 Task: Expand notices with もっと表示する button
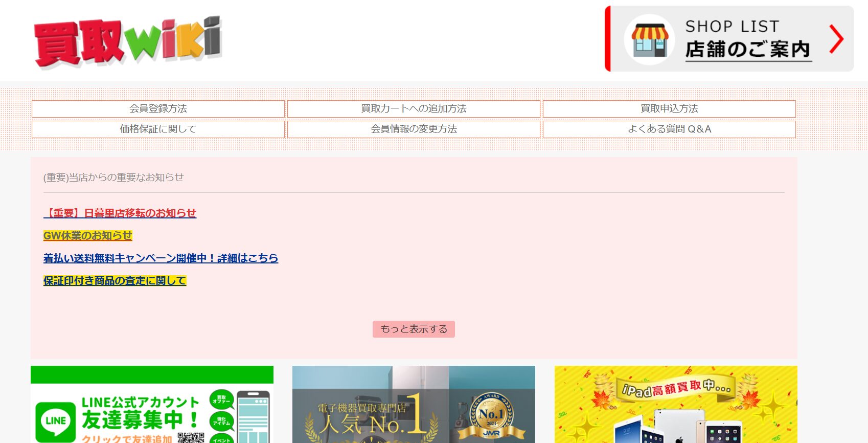click(x=414, y=329)
